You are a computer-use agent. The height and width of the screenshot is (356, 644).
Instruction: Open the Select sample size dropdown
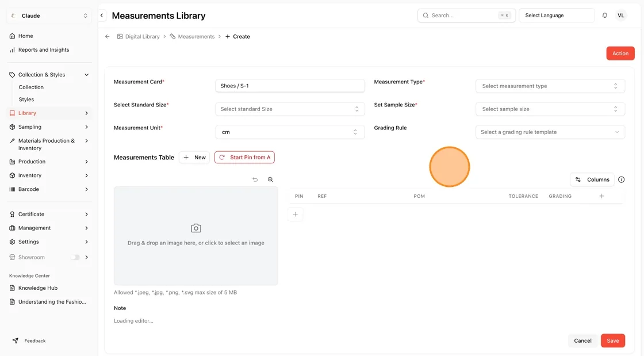pos(550,109)
